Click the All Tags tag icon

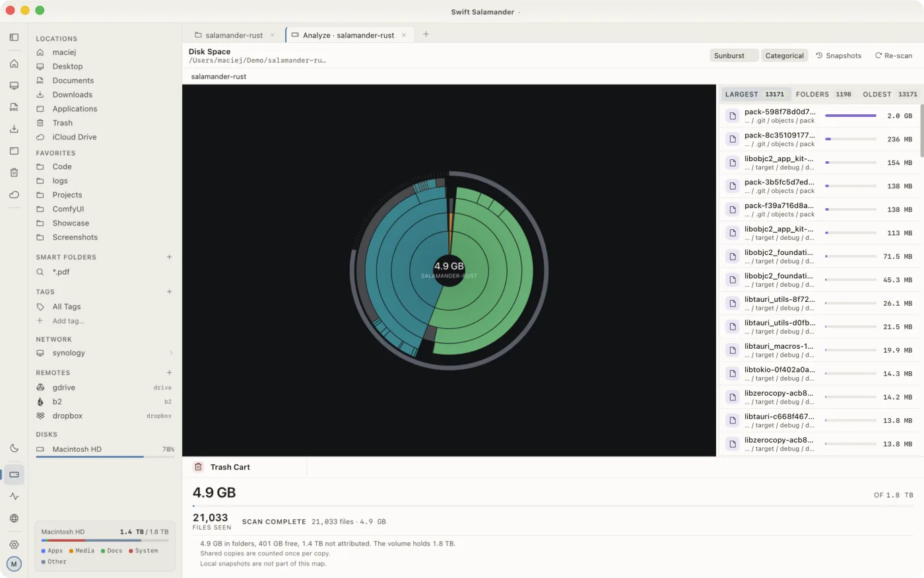pos(40,307)
